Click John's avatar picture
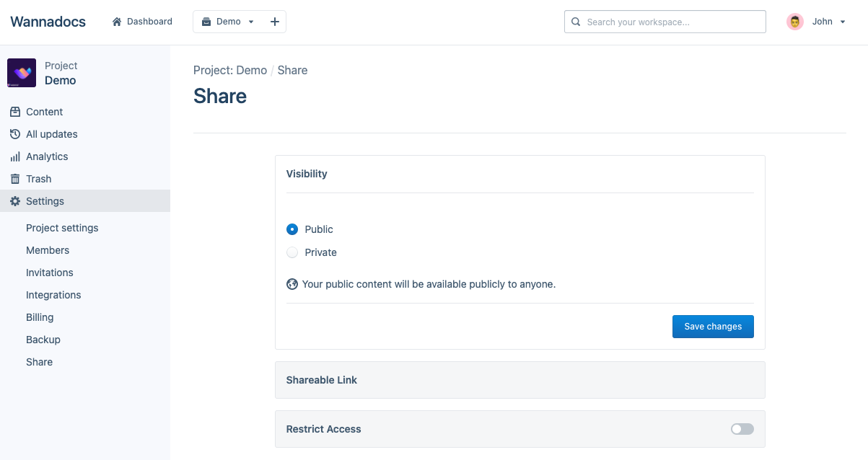The width and height of the screenshot is (868, 460). 795,22
